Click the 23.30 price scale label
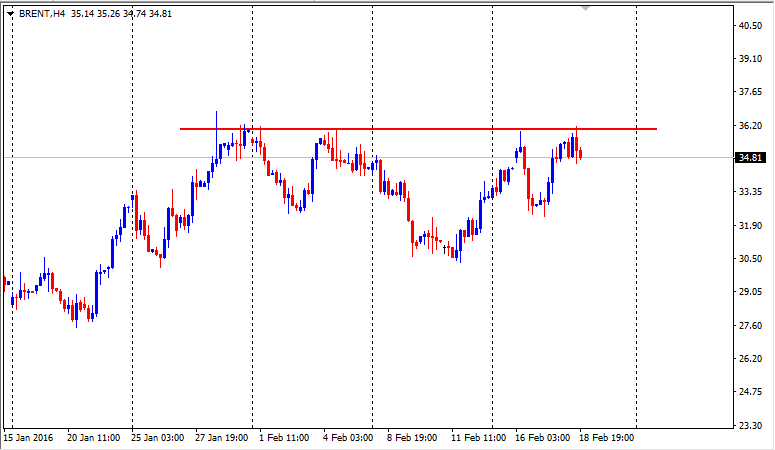Viewport: 775px width, 450px height. tap(750, 425)
